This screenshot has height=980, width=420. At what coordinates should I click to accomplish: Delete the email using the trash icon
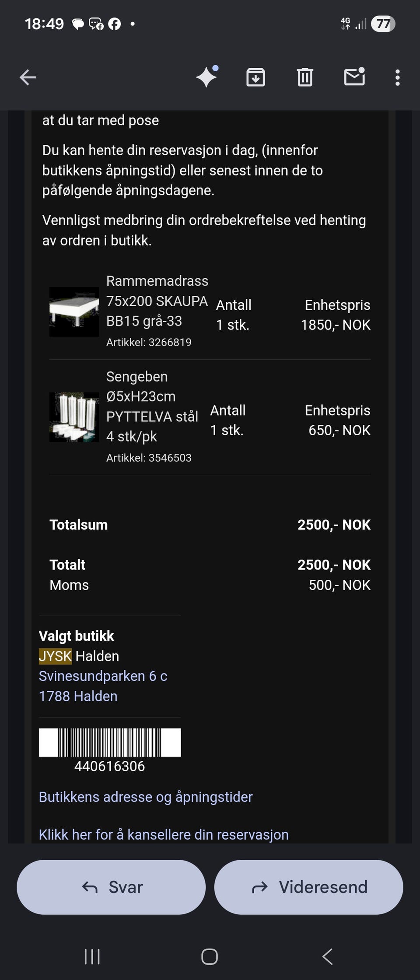[305, 77]
